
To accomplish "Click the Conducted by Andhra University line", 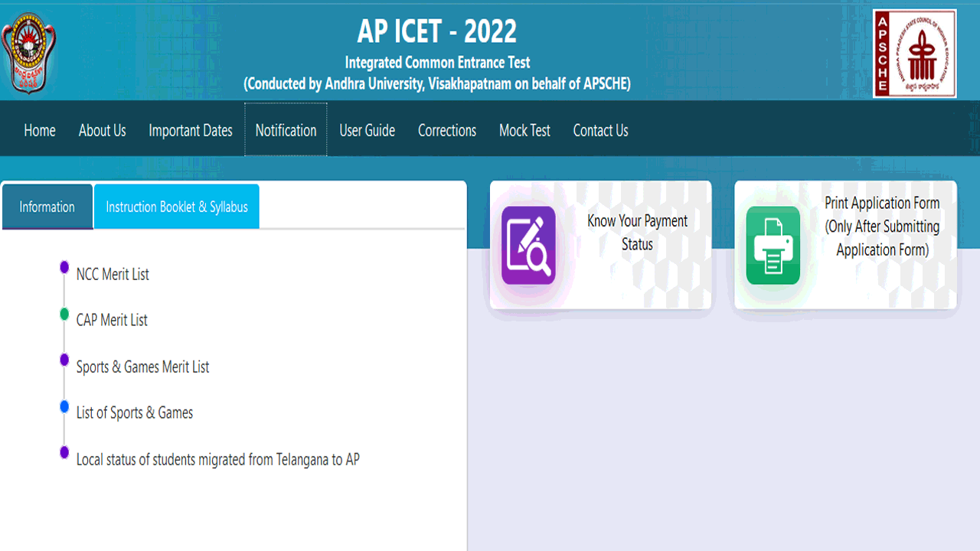I will pos(437,84).
